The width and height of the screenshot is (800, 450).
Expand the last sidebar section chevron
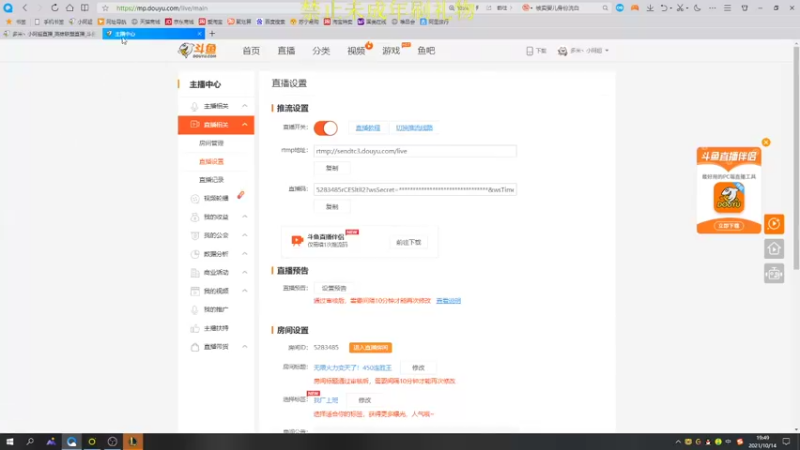coord(245,347)
